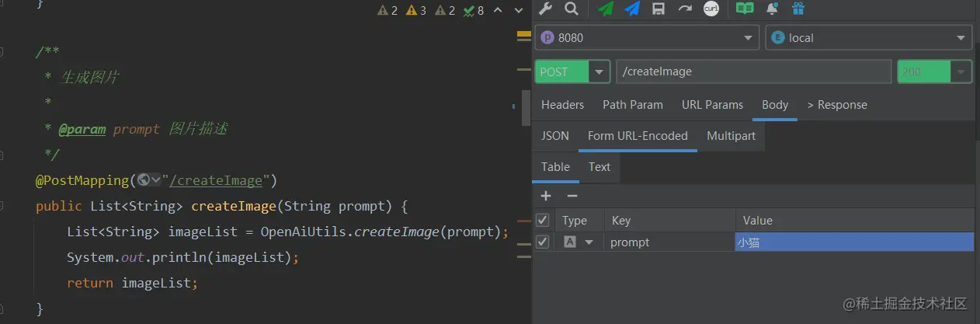Switch to the URL Params tab
The image size is (980, 324).
coord(712,105)
